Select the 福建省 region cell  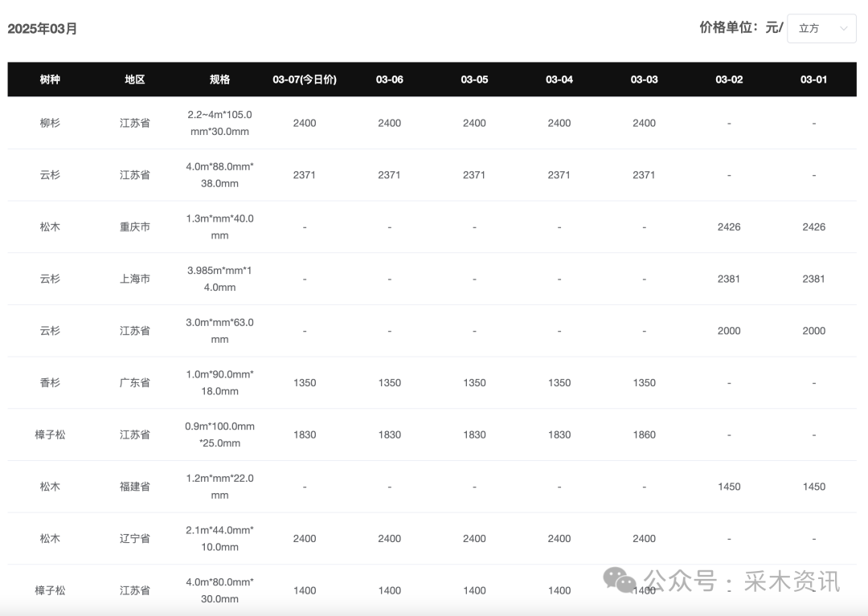[x=134, y=487]
